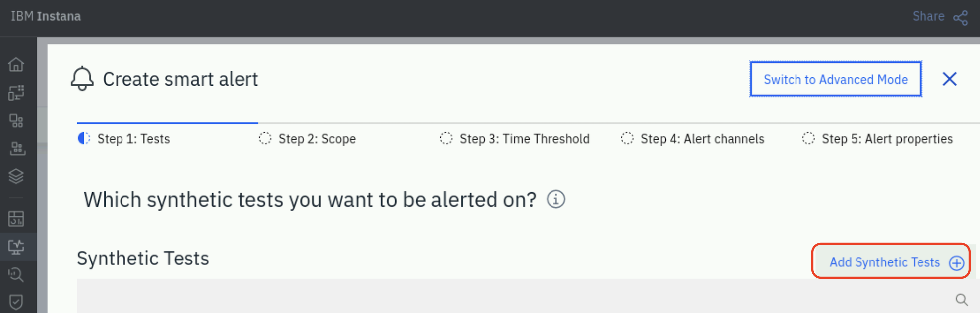Click Add Synthetic Tests button
This screenshot has height=313, width=980.
tap(891, 261)
